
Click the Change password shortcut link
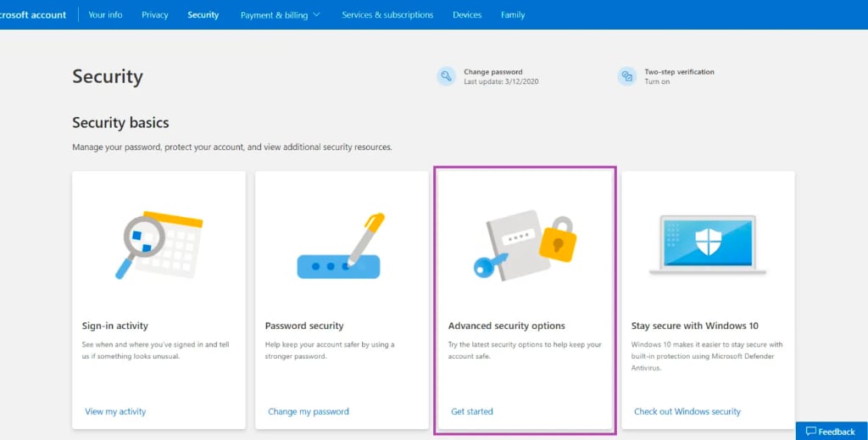[493, 72]
